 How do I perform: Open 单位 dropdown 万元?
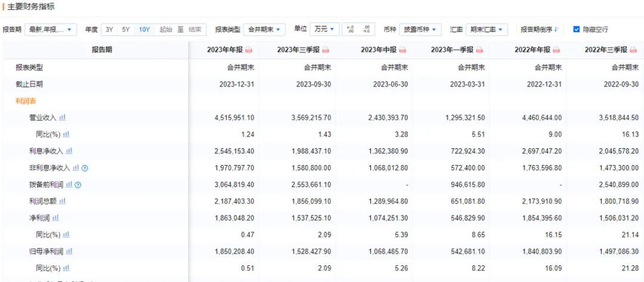point(324,29)
